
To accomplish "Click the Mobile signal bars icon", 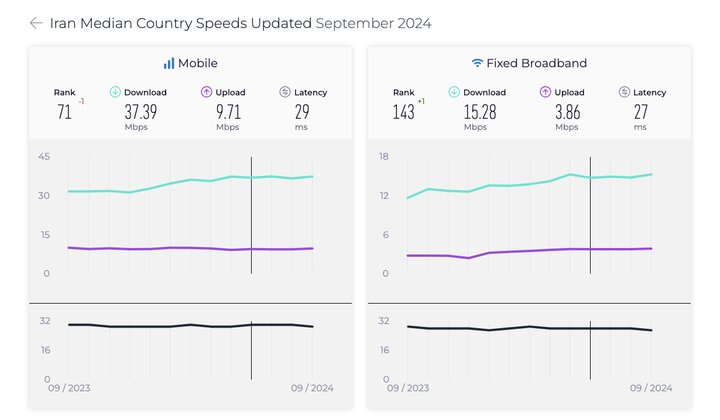I will [169, 63].
